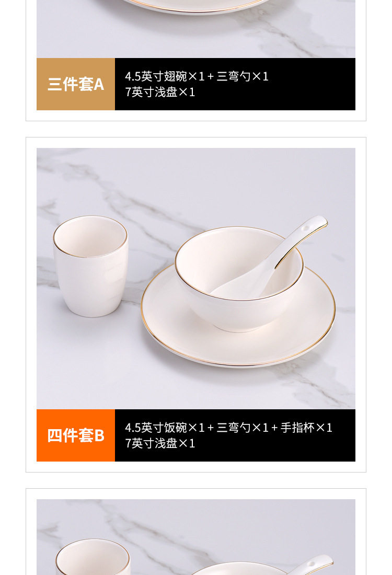This screenshot has width=392, height=575.
Task: Click the tan 三件套A label
Action: coord(76,84)
